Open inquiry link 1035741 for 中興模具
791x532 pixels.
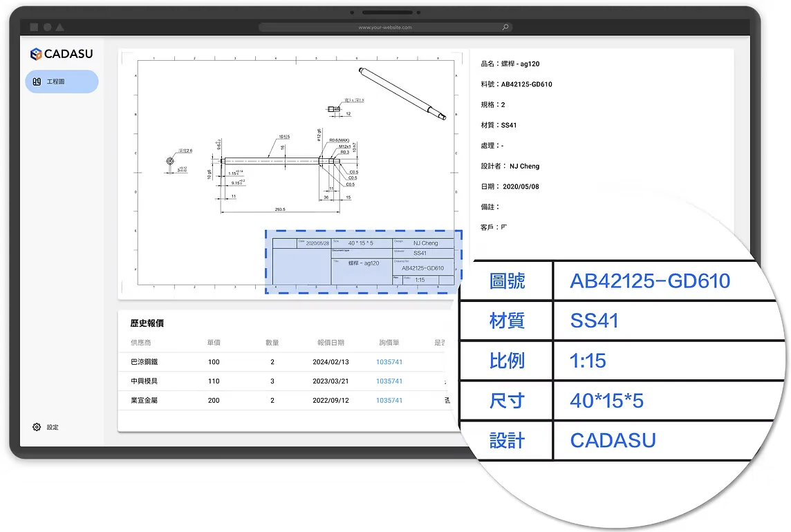(x=389, y=381)
